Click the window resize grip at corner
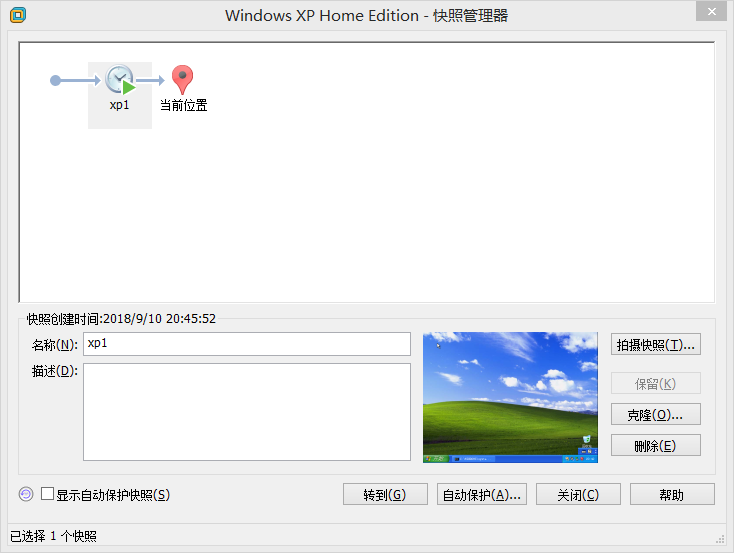This screenshot has height=553, width=734. pyautogui.click(x=720, y=540)
